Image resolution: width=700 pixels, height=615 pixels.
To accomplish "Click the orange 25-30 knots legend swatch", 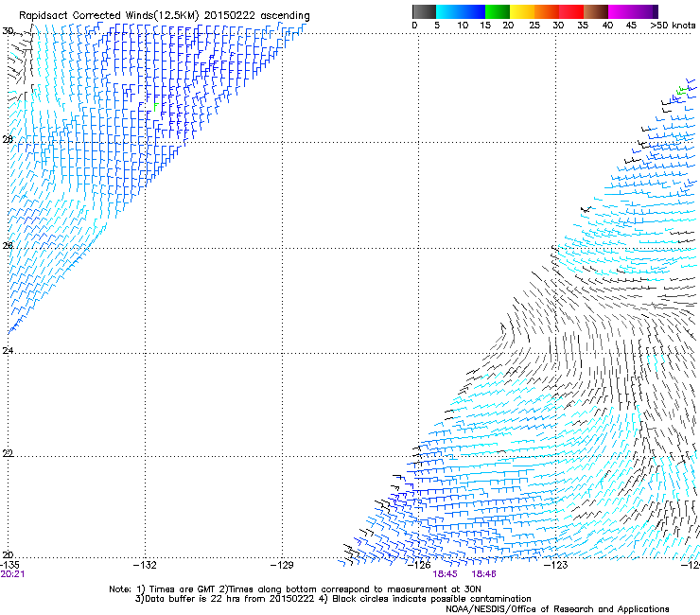I will [547, 11].
